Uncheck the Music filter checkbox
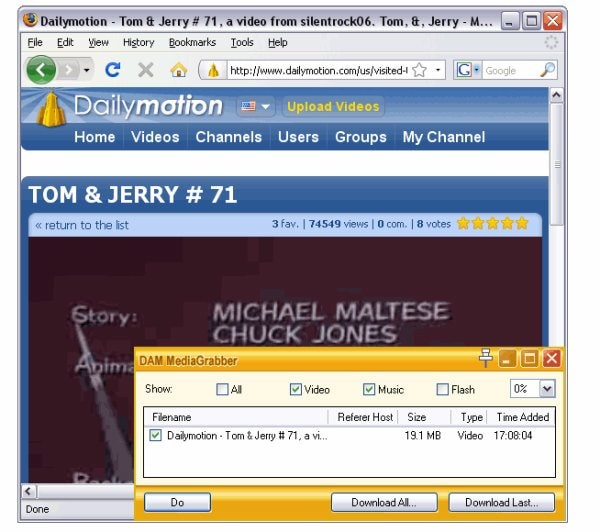The width and height of the screenshot is (600, 532). click(369, 390)
